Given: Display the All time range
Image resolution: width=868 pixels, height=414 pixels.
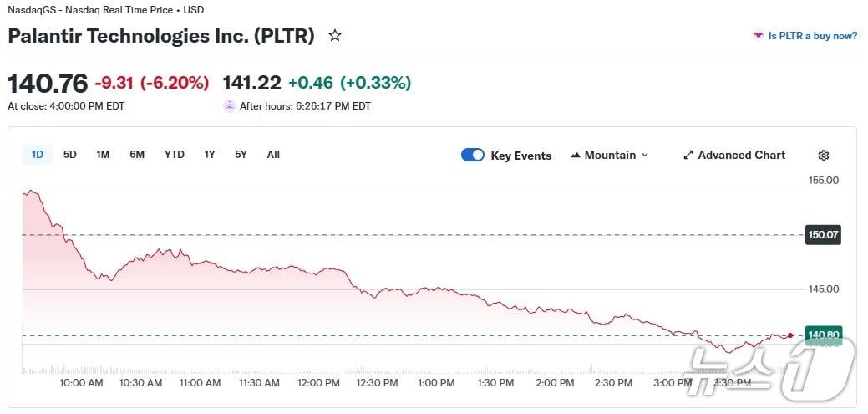Looking at the screenshot, I should (x=273, y=155).
